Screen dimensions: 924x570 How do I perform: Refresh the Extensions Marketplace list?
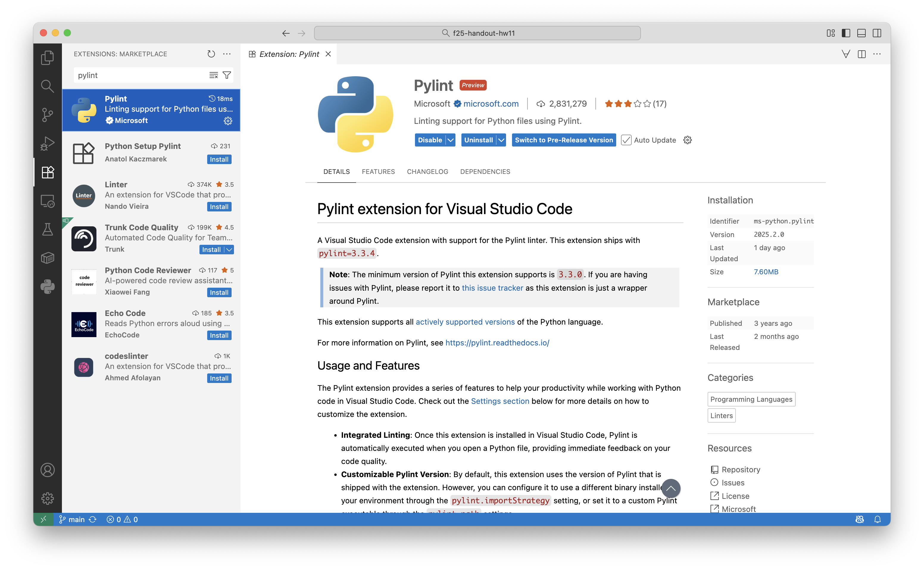click(x=211, y=54)
